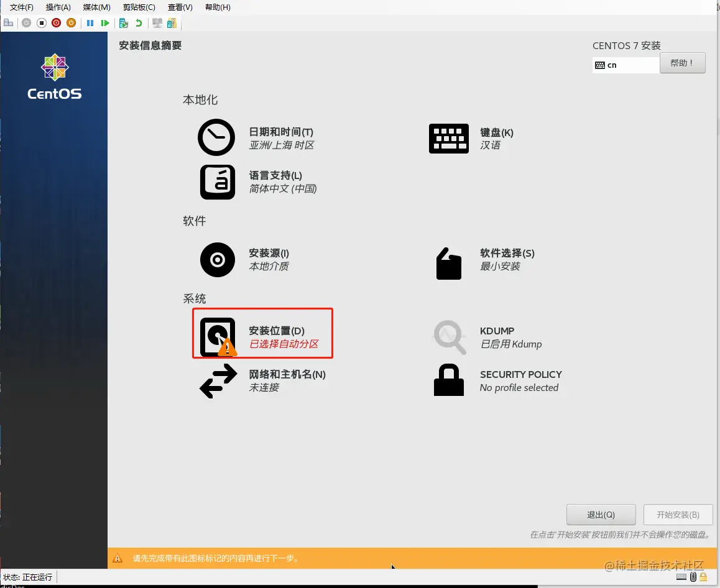This screenshot has width=720, height=588.
Task: Click the 网络和主机名(N) label
Action: [287, 375]
